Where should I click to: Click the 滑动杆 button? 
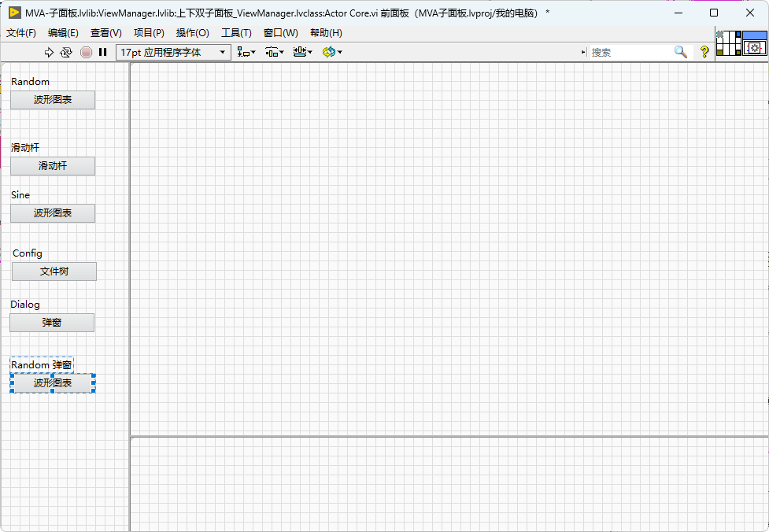pyautogui.click(x=53, y=166)
